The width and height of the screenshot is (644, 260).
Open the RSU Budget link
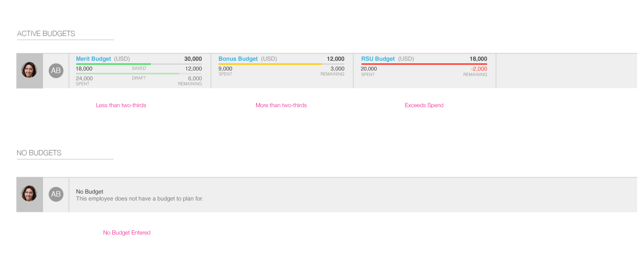pyautogui.click(x=378, y=59)
